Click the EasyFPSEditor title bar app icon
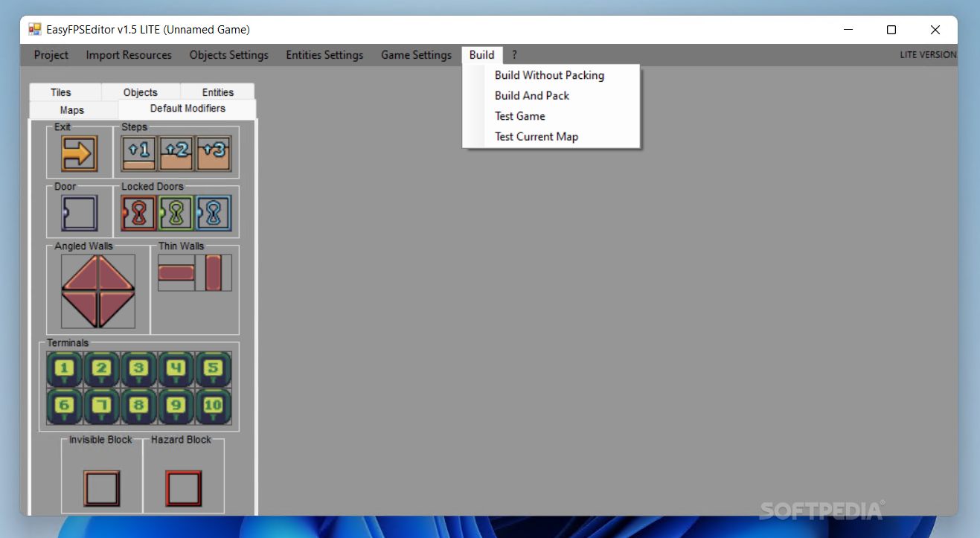Image resolution: width=980 pixels, height=538 pixels. pos(35,30)
